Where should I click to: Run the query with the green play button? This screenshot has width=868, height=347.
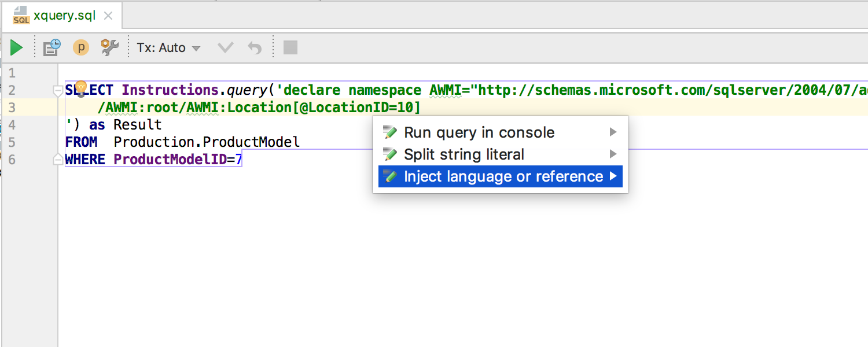[x=17, y=47]
